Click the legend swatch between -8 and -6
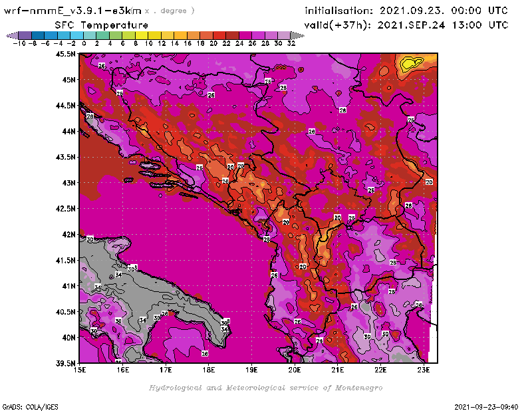 pyautogui.click(x=38, y=35)
